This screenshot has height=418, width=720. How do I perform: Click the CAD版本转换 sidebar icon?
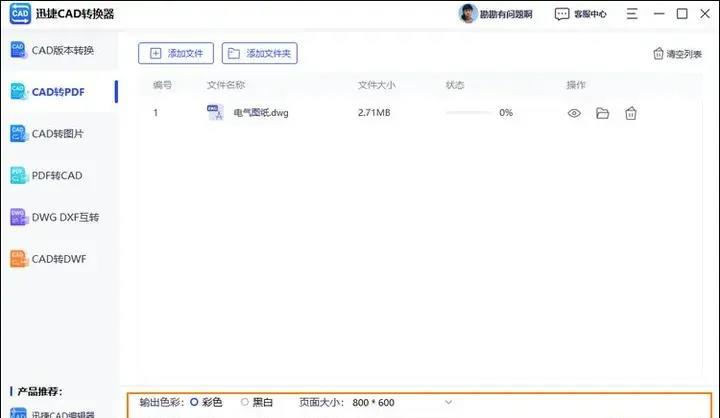point(18,50)
